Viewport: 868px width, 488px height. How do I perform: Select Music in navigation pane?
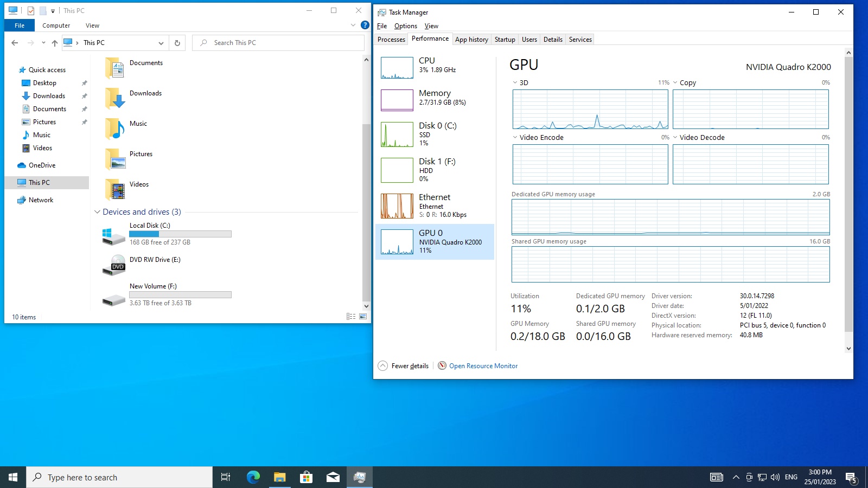(x=41, y=135)
